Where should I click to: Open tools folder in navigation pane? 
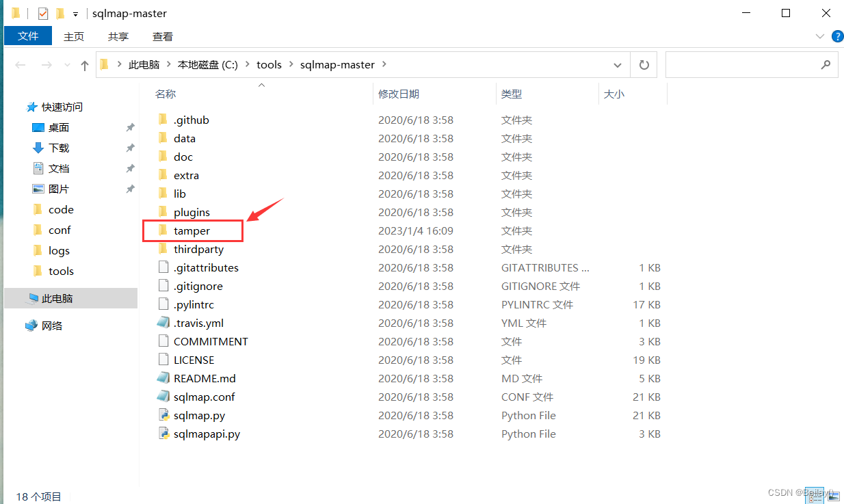[61, 271]
